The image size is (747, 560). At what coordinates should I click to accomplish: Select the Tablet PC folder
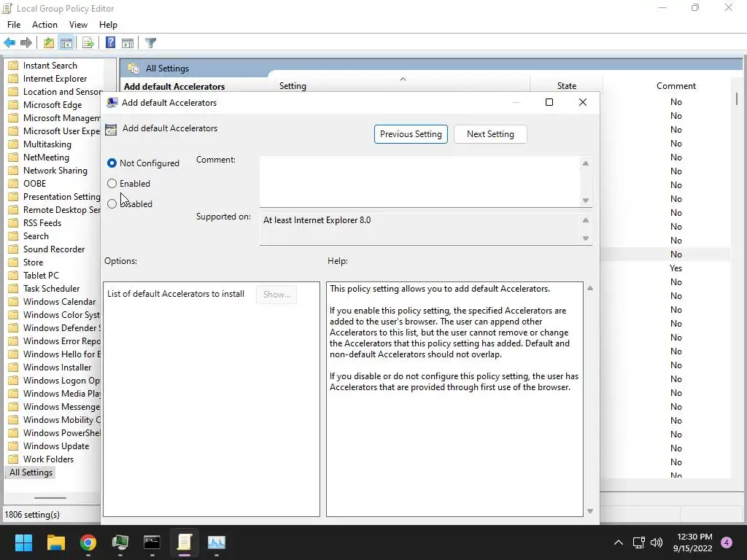point(41,276)
